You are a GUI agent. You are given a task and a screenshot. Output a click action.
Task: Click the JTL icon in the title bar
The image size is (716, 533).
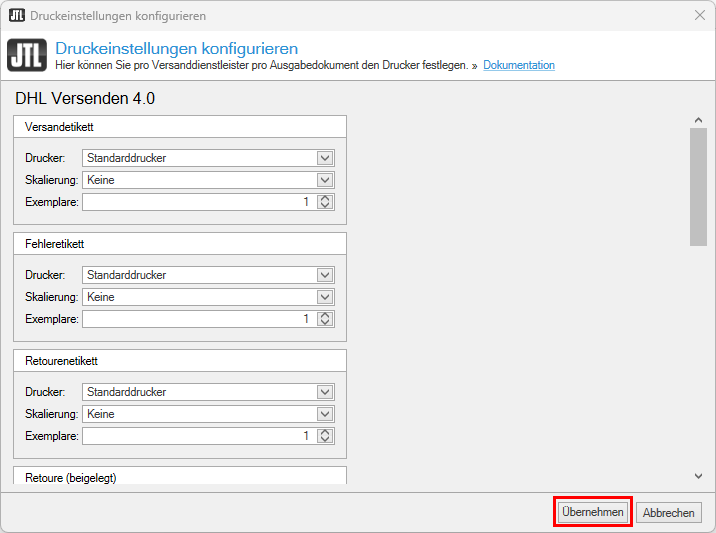[16, 16]
